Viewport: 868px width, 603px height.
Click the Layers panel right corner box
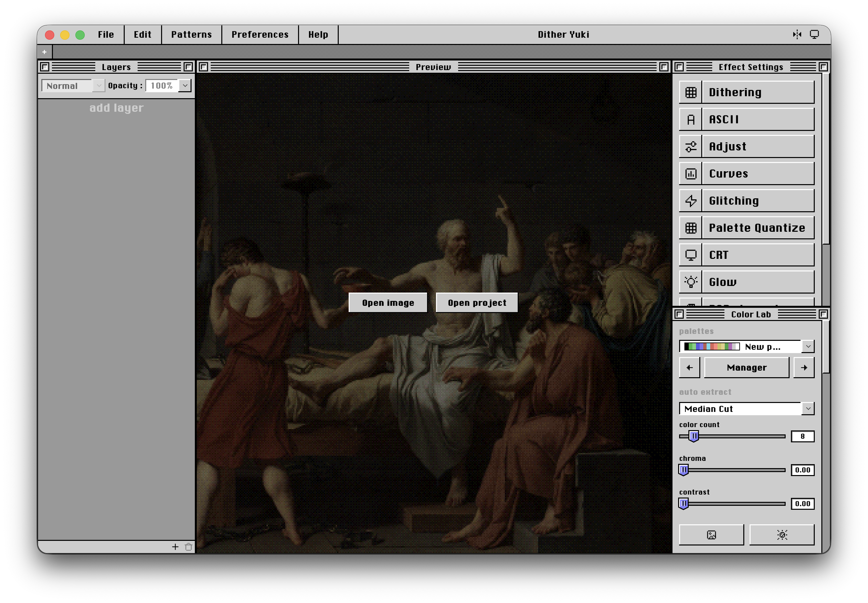[188, 67]
